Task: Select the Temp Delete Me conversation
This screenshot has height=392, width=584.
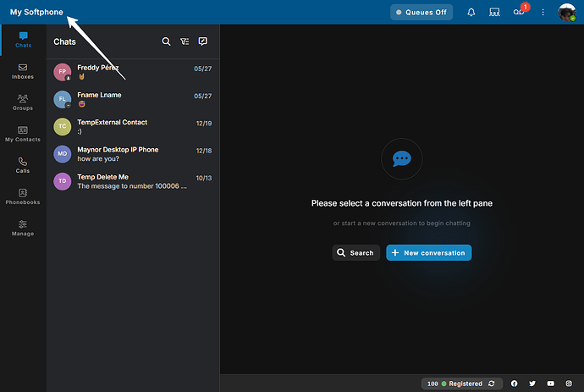Action: (x=133, y=181)
